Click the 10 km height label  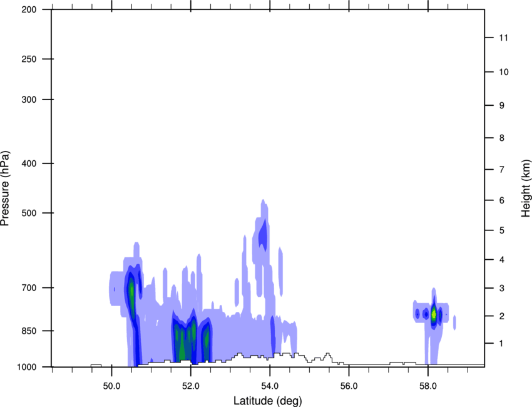pos(504,72)
